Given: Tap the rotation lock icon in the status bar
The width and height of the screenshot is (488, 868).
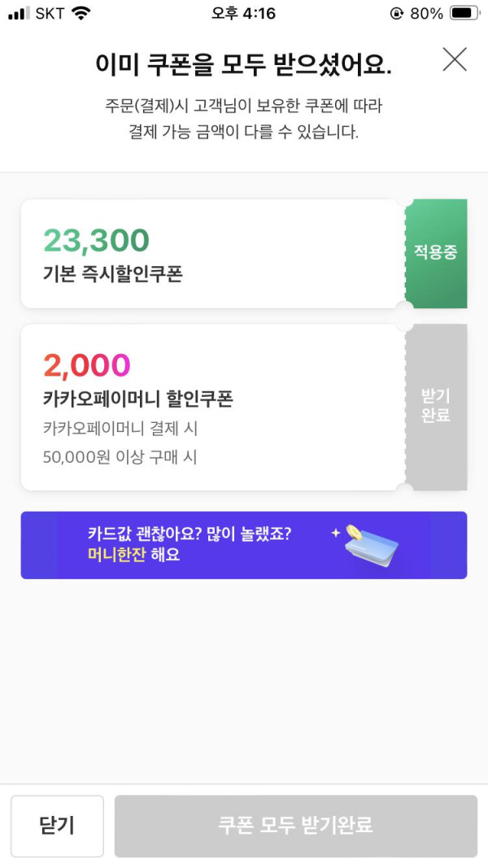Looking at the screenshot, I should point(397,14).
